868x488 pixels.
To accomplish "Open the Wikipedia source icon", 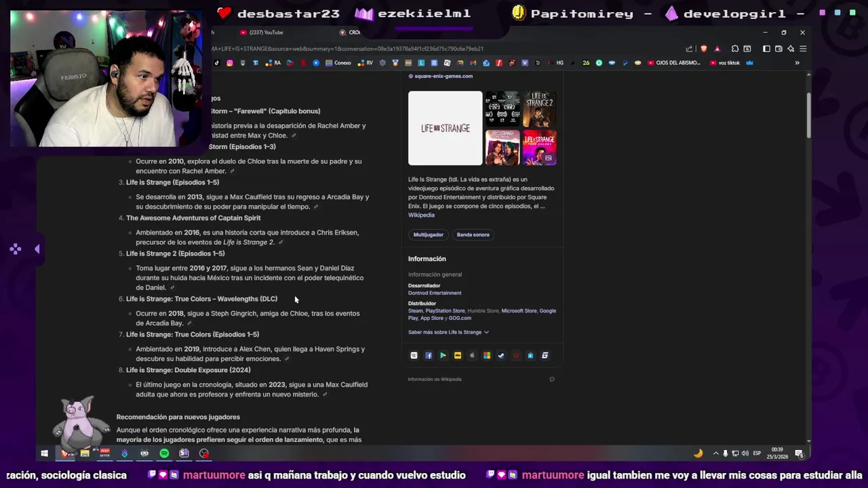I will (x=414, y=355).
